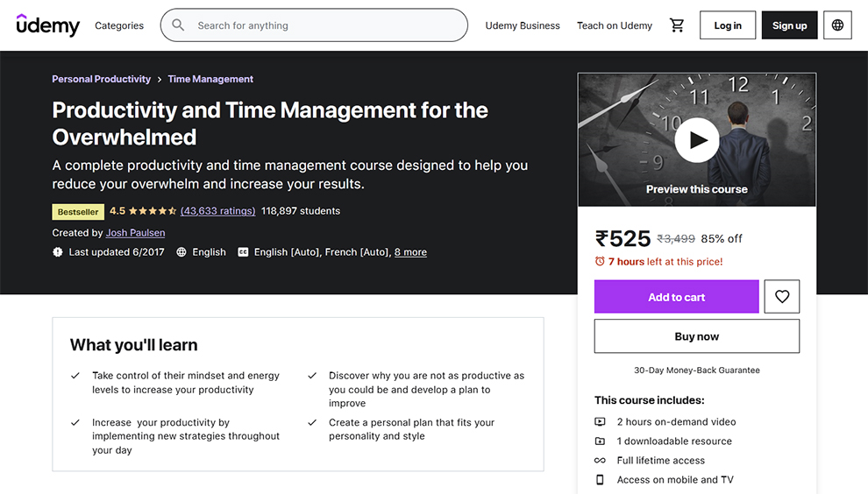View instructor Josh Paulsen's profile
The height and width of the screenshot is (494, 868).
136,233
